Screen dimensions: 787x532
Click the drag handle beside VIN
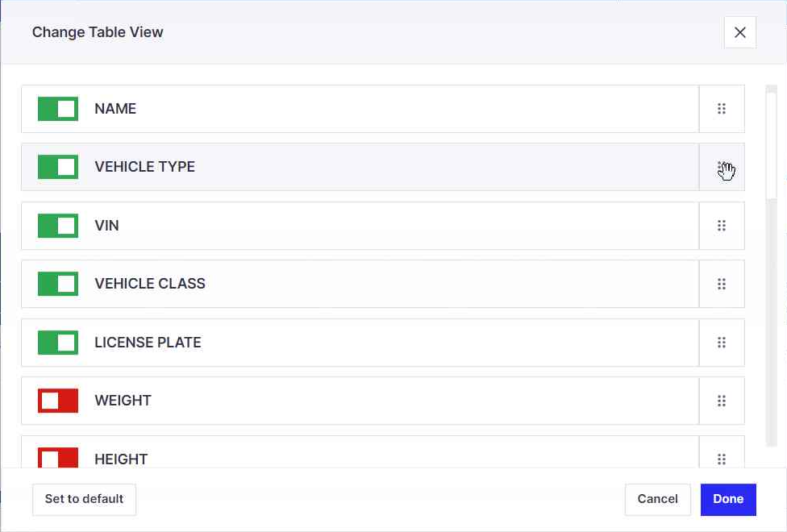click(722, 225)
